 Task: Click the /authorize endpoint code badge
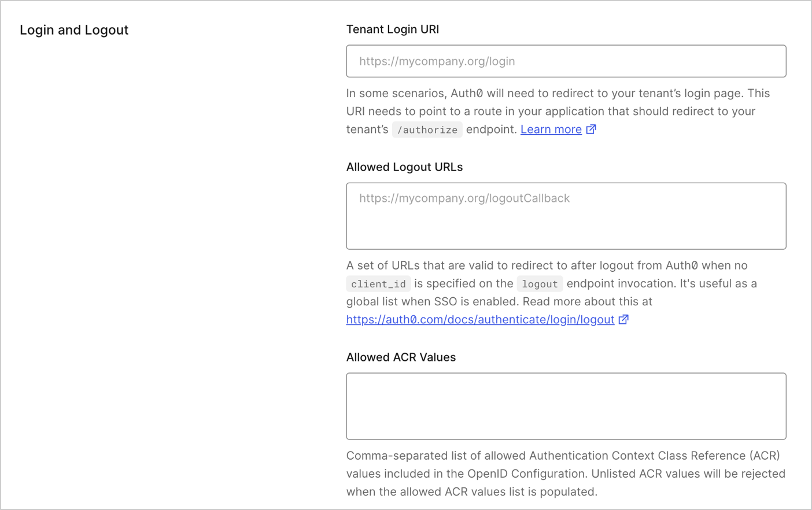[x=427, y=130]
